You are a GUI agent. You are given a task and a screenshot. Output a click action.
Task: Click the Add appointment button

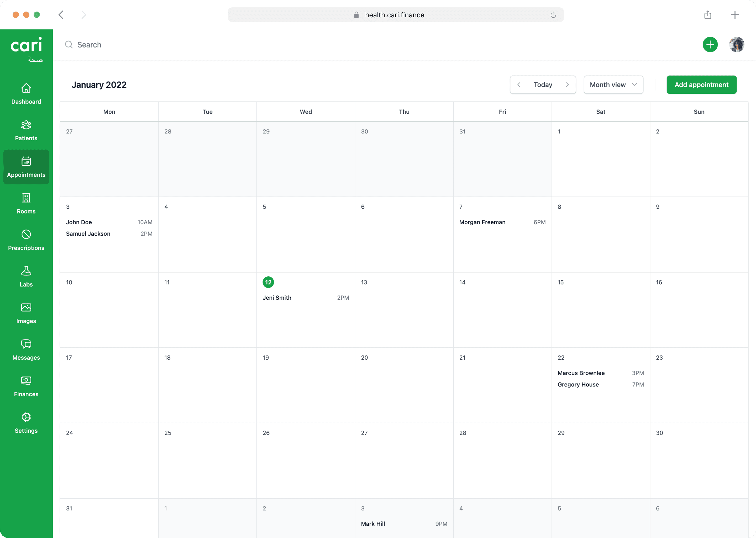(701, 85)
